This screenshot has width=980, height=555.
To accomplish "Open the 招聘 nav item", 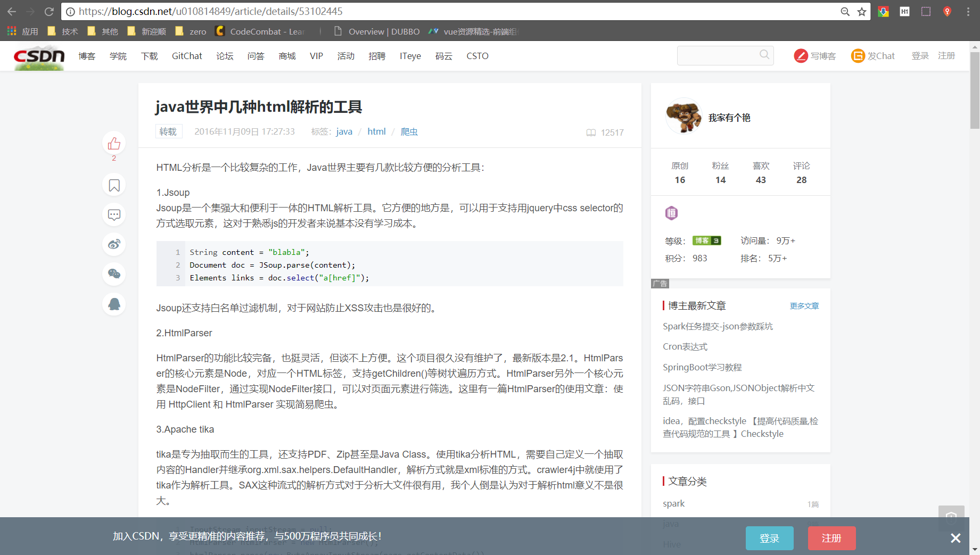I will [377, 56].
